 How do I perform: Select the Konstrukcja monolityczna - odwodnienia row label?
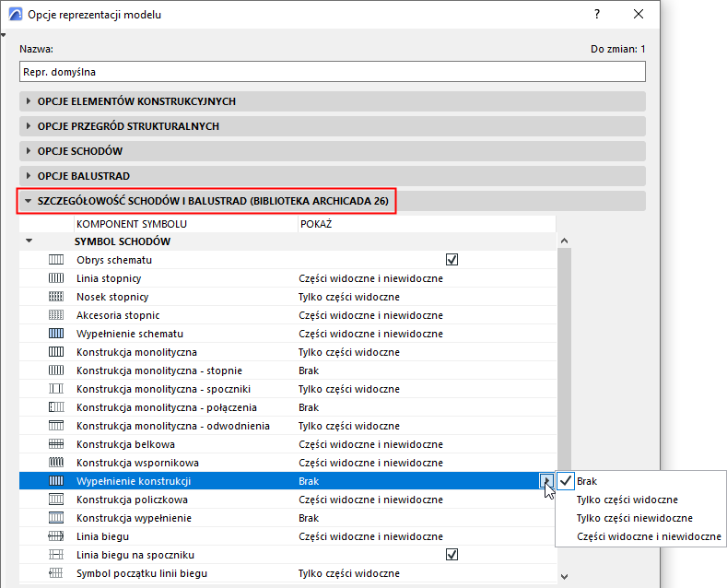173,426
